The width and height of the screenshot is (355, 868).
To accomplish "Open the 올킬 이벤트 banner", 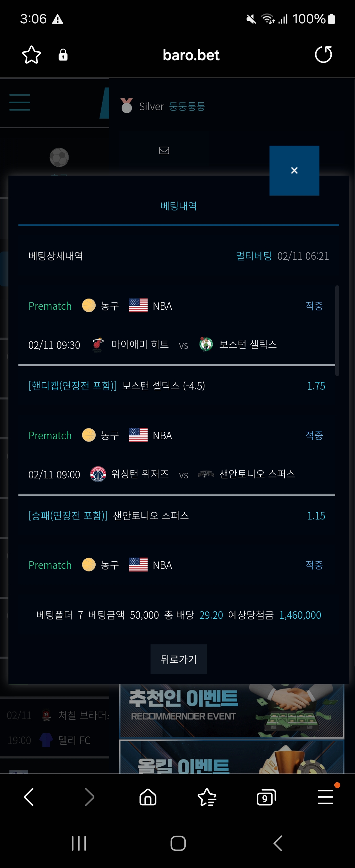I will pyautogui.click(x=232, y=757).
